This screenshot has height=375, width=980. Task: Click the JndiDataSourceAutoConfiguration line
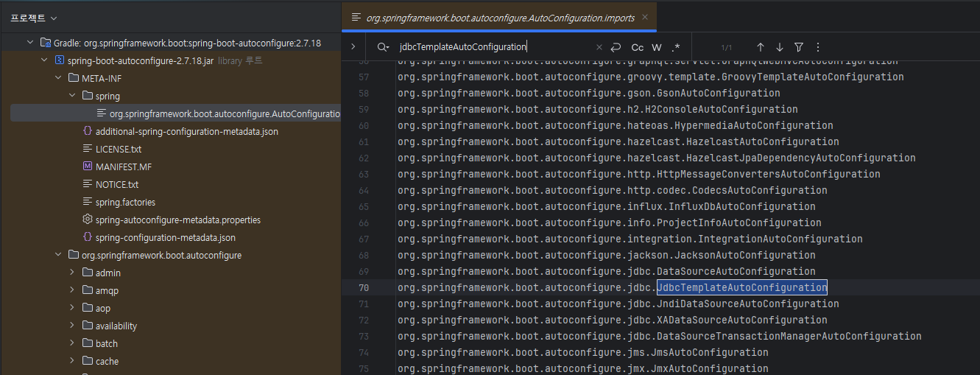618,304
